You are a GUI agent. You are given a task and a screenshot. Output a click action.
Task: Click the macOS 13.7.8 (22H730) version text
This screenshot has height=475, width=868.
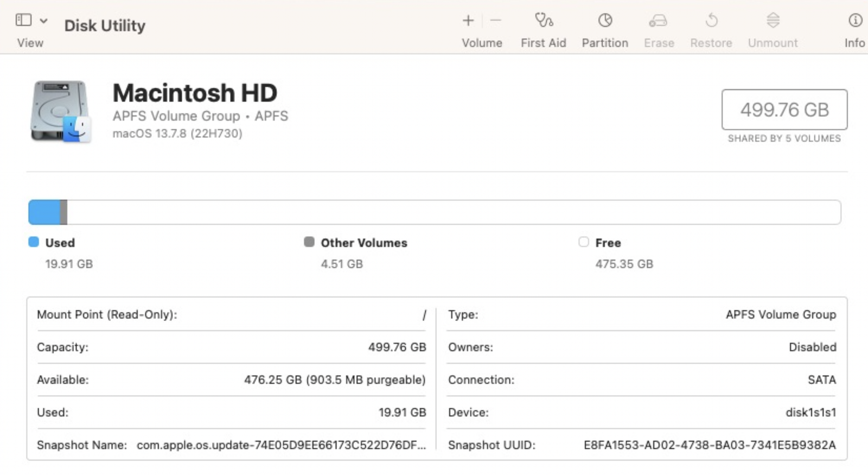[177, 134]
